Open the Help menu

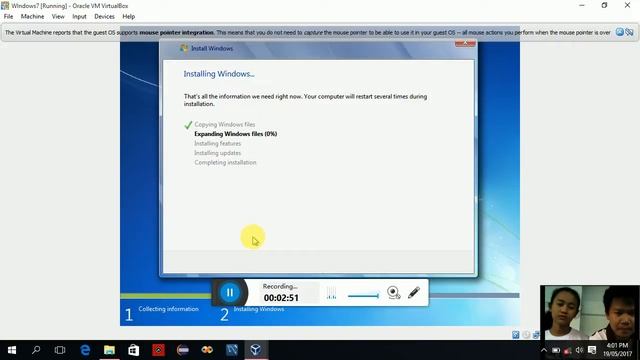[129, 17]
